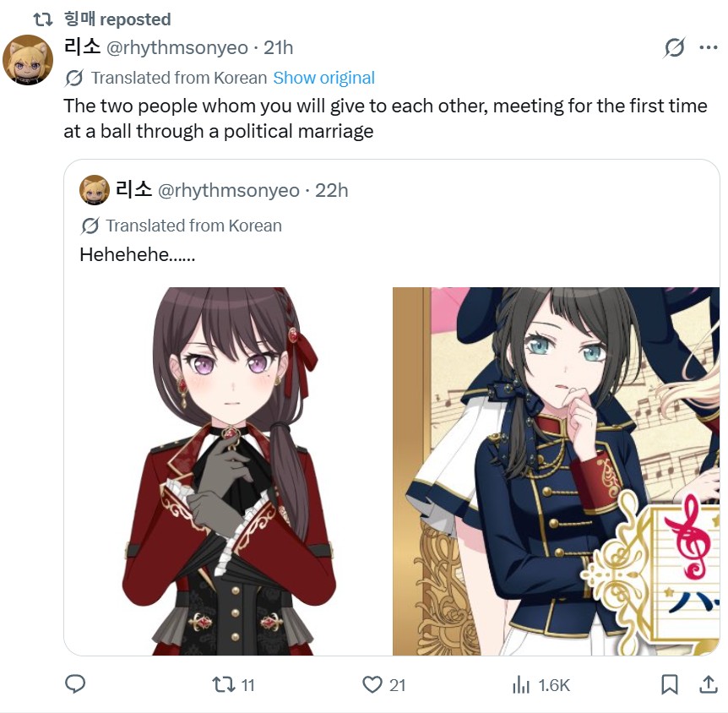Open the quoted tweet saying Hehehehe
Viewport: 728px width, 713px height.
click(392, 407)
